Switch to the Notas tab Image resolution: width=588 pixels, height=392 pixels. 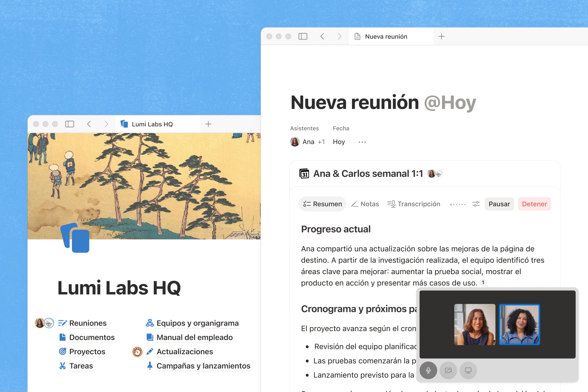365,204
